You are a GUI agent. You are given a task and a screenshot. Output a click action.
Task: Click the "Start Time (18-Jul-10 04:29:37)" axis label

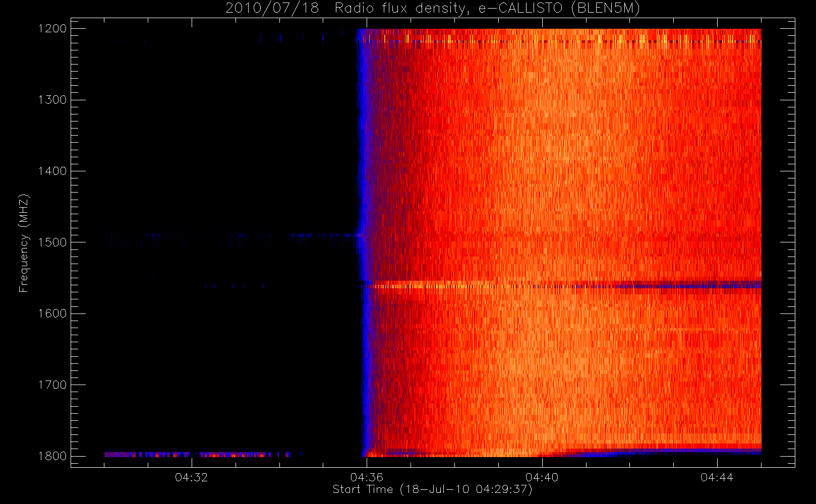click(x=433, y=489)
